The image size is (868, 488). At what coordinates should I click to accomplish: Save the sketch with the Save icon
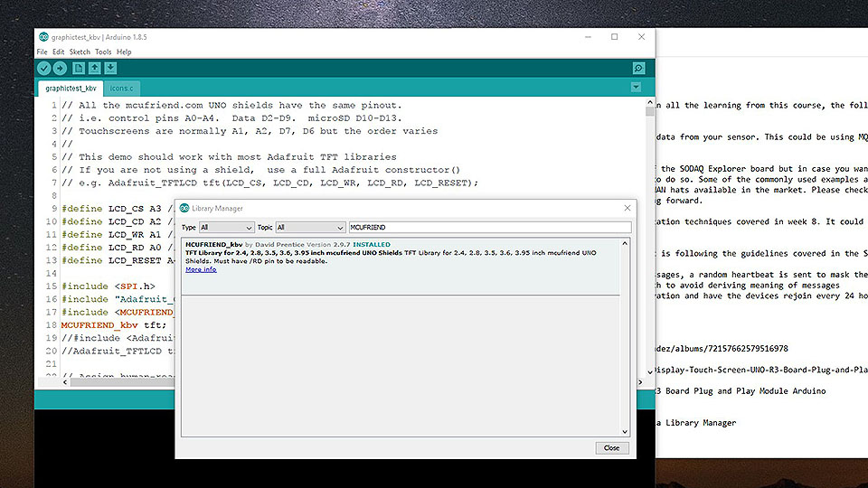point(110,68)
